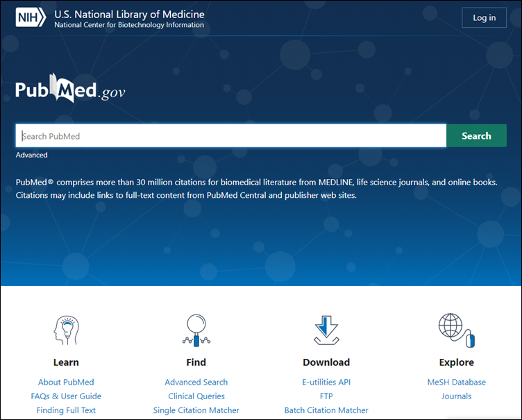The width and height of the screenshot is (522, 420).
Task: Open the Journals link under Explore
Action: (457, 396)
